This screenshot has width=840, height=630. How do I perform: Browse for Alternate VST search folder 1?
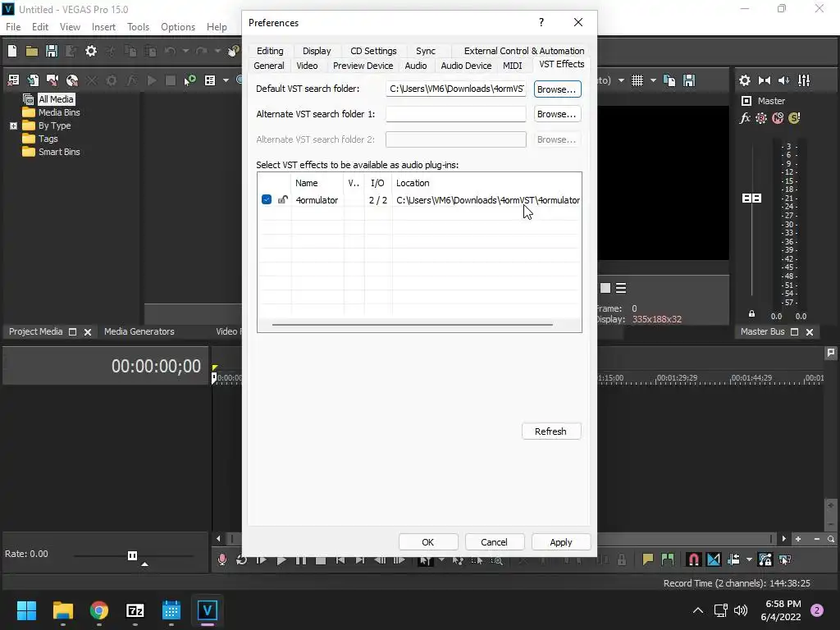(557, 114)
